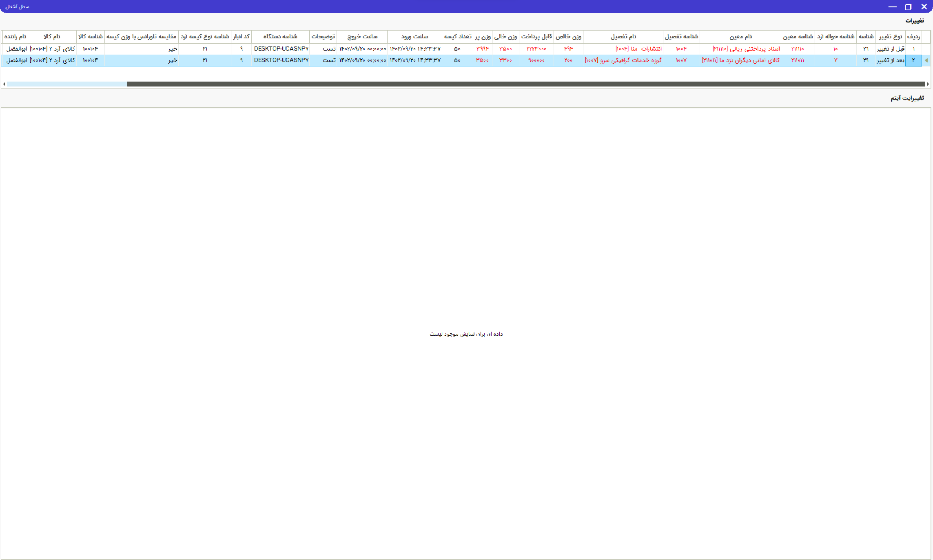
Task: Click the horizontal scrollbar left arrow
Action: pos(4,84)
